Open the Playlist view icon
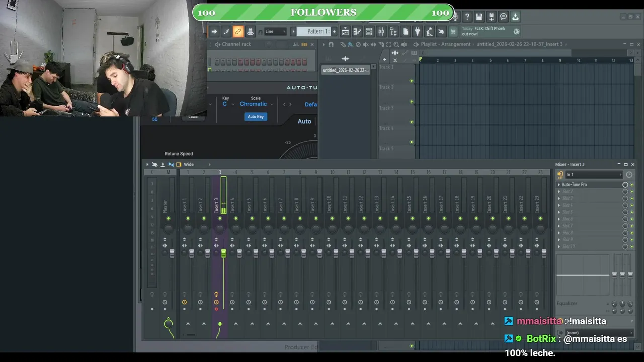 click(x=345, y=31)
